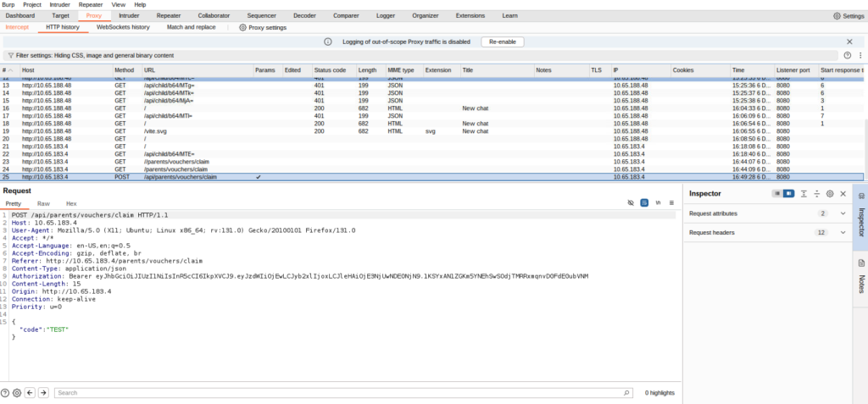Collapse all Inspector sections icon
The width and height of the screenshot is (868, 404).
click(816, 194)
